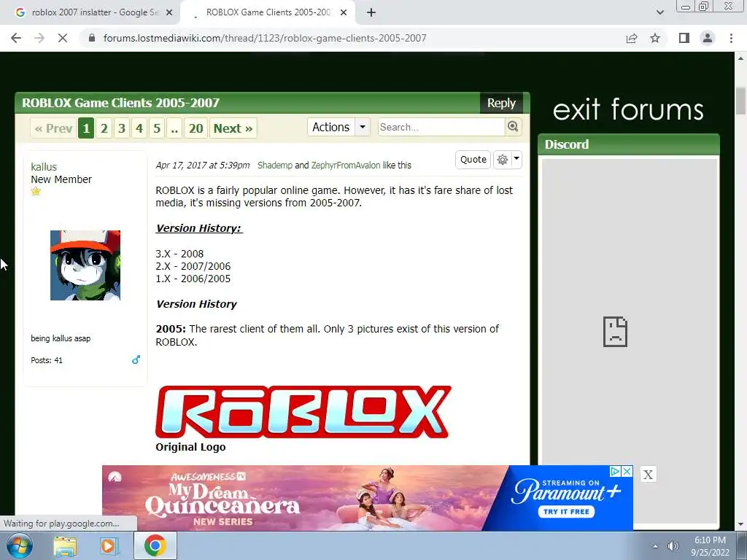Open the side panel icon
747x560 pixels.
click(x=684, y=38)
